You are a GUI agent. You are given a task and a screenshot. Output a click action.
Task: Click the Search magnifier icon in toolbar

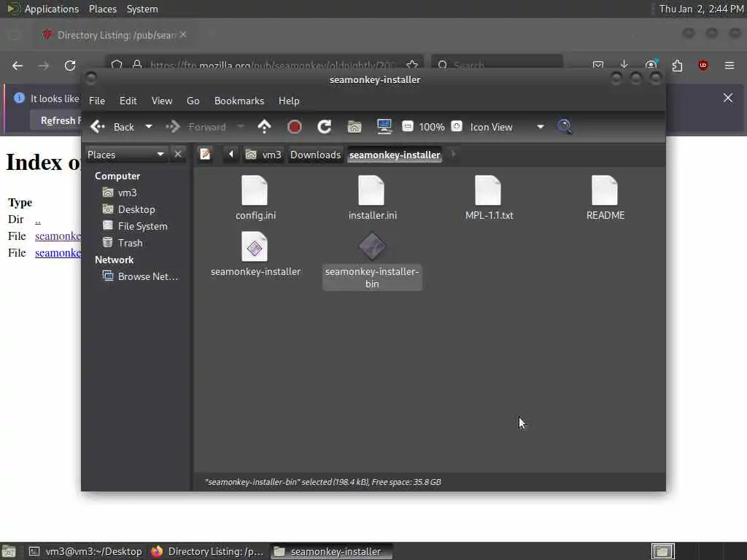click(565, 127)
